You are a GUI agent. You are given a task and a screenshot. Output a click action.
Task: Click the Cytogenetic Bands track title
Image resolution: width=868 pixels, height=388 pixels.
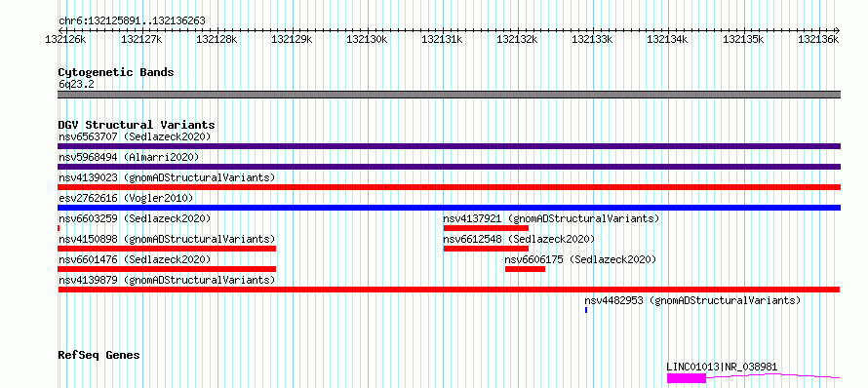116,72
